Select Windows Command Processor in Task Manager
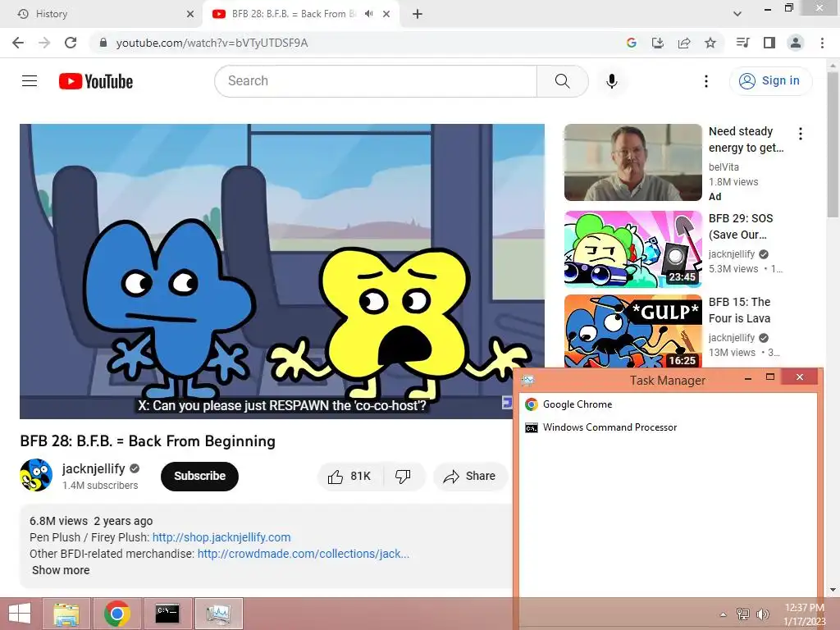The height and width of the screenshot is (630, 840). point(668,427)
